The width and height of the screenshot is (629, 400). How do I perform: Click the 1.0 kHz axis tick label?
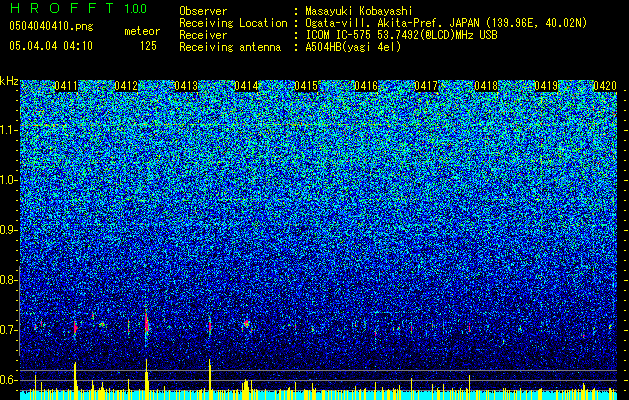click(9, 180)
